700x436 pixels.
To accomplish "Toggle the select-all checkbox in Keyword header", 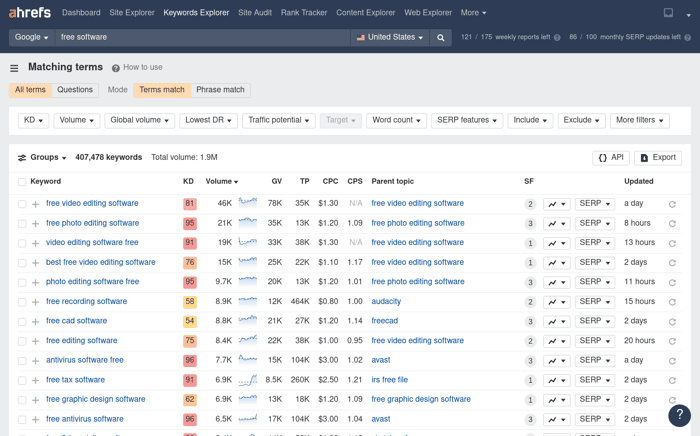I will coord(22,182).
